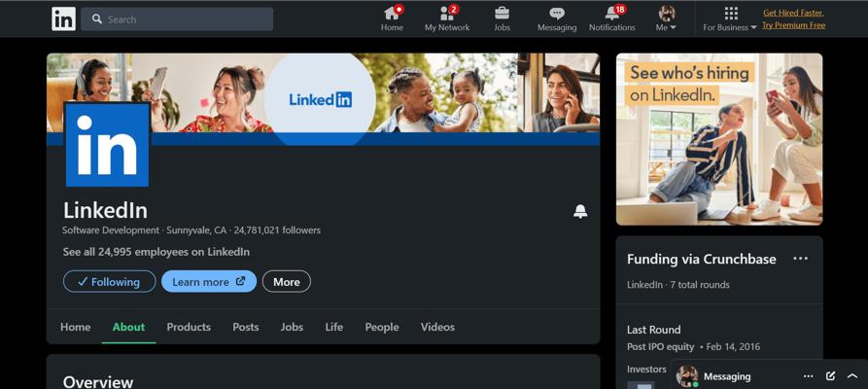868x389 pixels.
Task: Click the Software Development industry text
Action: [111, 230]
